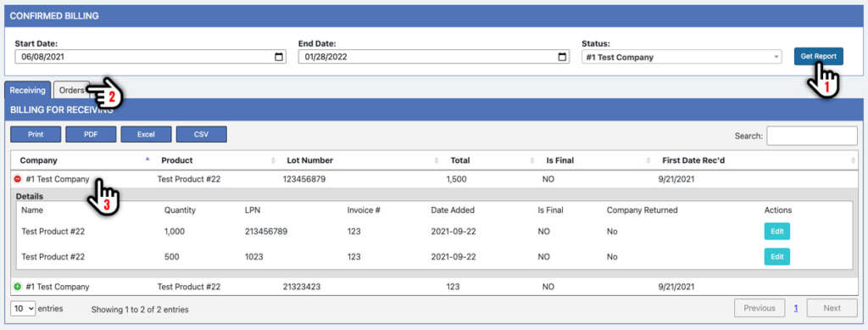Sort table by Total column header
868x330 pixels.
[489, 160]
